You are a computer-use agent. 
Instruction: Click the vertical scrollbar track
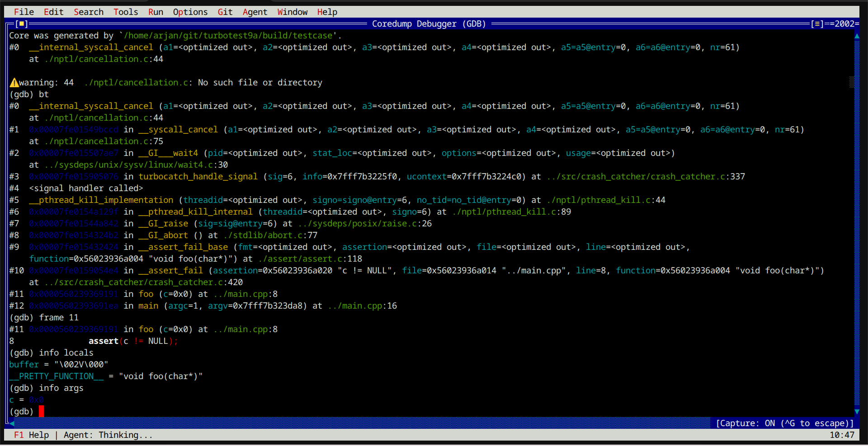pyautogui.click(x=857, y=224)
